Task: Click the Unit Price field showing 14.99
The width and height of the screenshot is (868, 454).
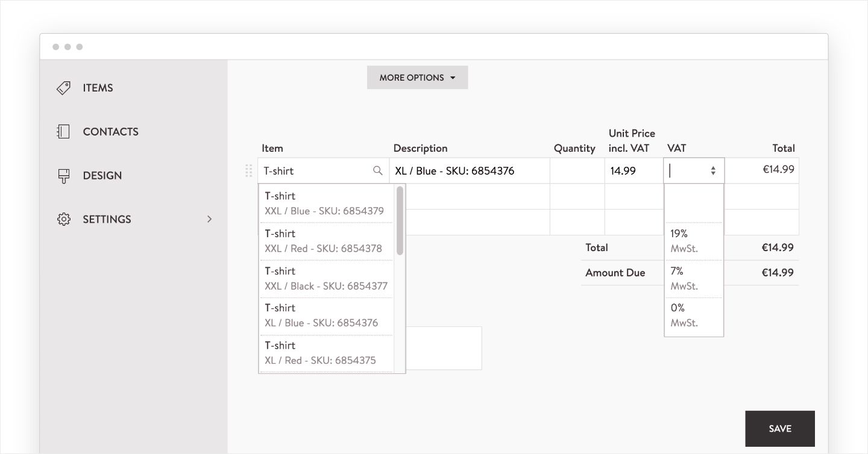Action: 634,171
